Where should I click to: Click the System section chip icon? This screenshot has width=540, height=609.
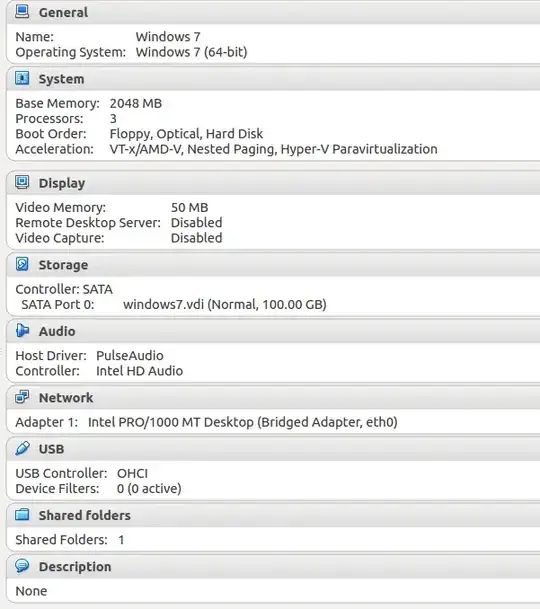(x=22, y=78)
